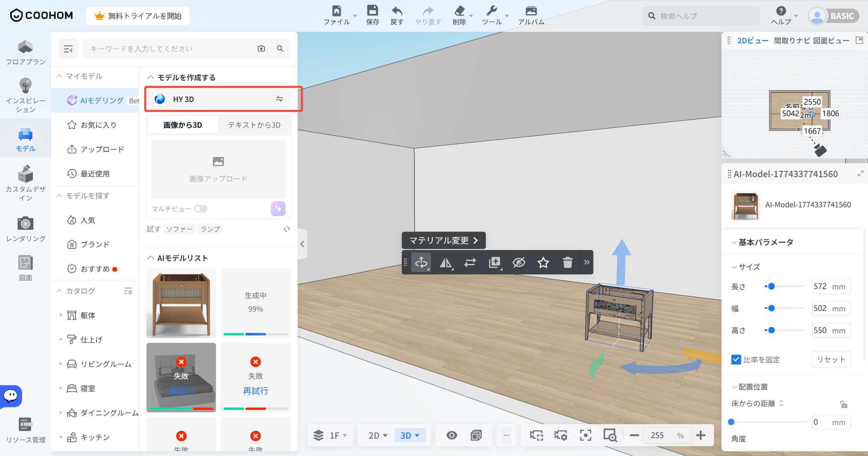
Task: Open the レンダリング sidebar panel
Action: point(25,229)
